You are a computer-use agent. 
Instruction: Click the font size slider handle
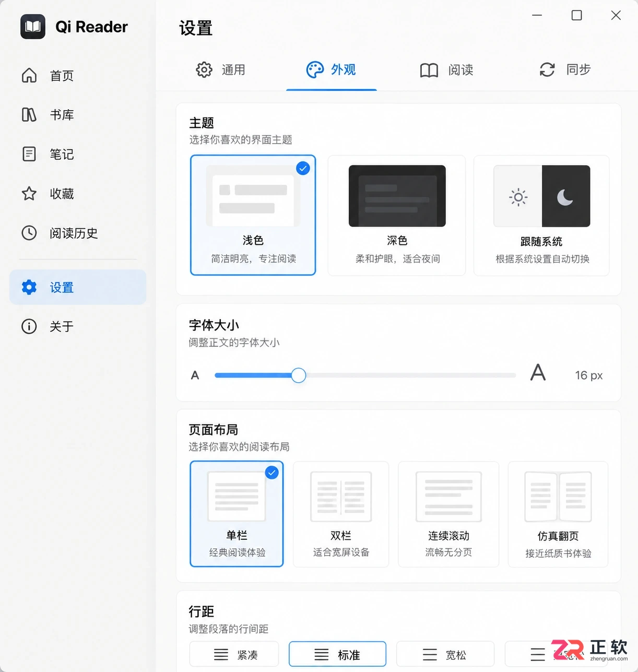299,375
